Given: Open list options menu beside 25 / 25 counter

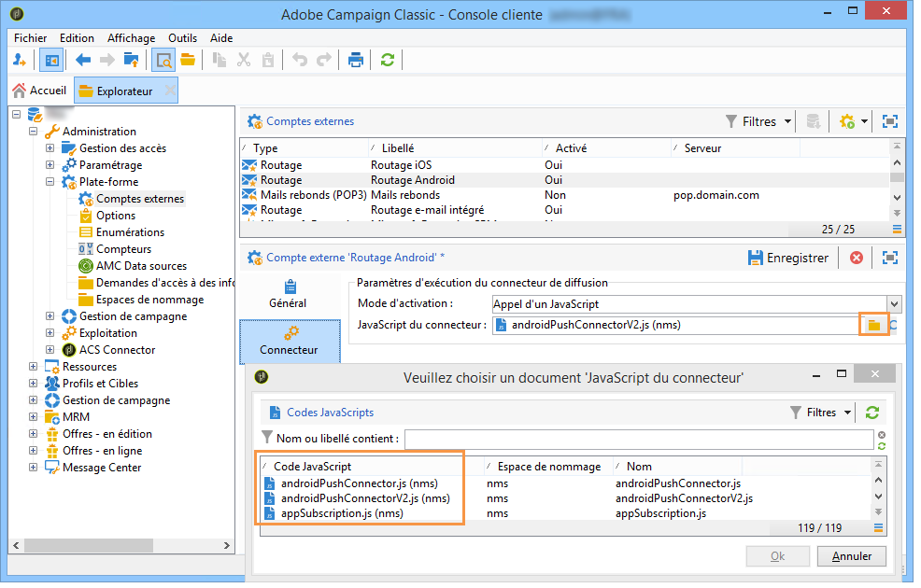Looking at the screenshot, I should (x=897, y=230).
